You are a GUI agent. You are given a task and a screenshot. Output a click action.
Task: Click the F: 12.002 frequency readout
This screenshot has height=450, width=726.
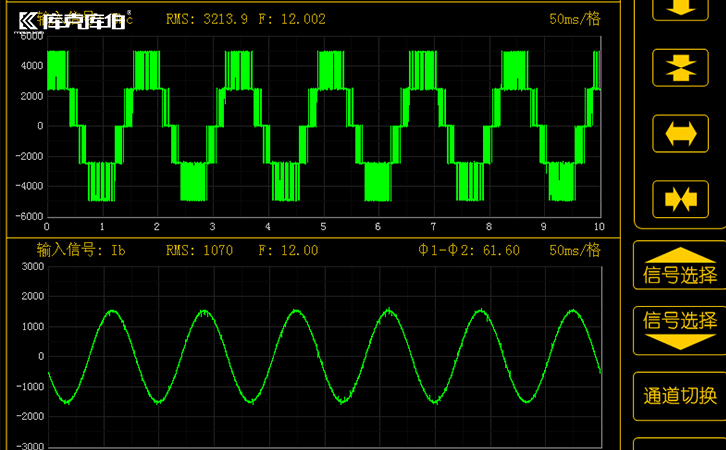click(291, 19)
